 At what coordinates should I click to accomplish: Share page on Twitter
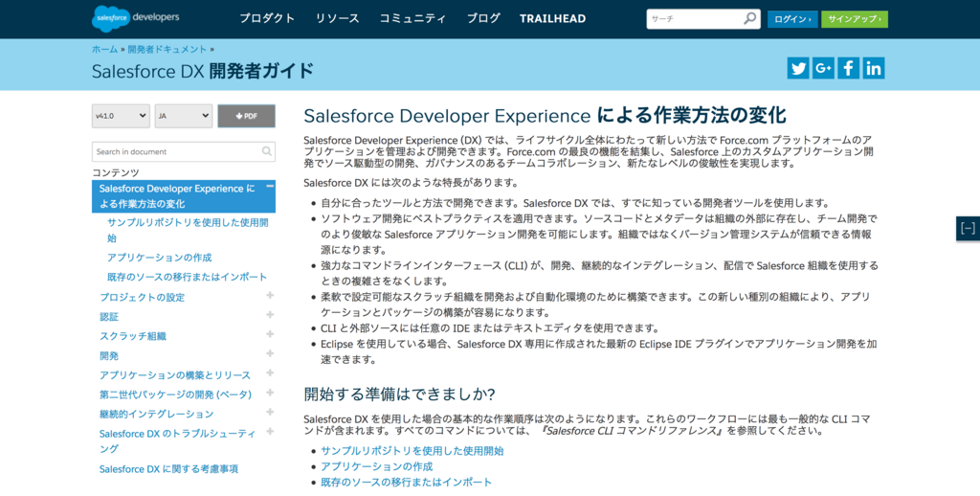coord(797,68)
